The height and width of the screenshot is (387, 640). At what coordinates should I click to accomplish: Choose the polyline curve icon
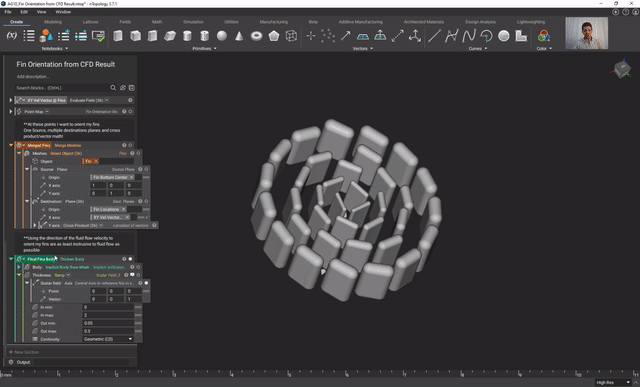point(451,36)
